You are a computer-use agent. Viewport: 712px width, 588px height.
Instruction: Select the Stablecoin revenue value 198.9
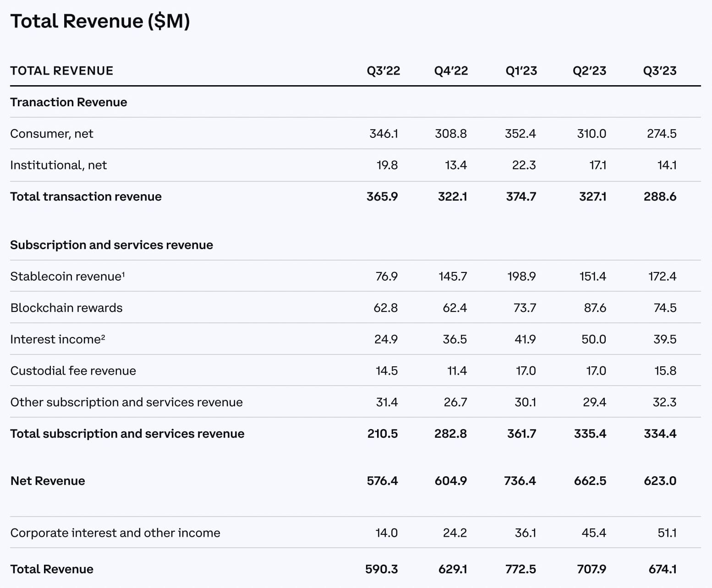521,276
